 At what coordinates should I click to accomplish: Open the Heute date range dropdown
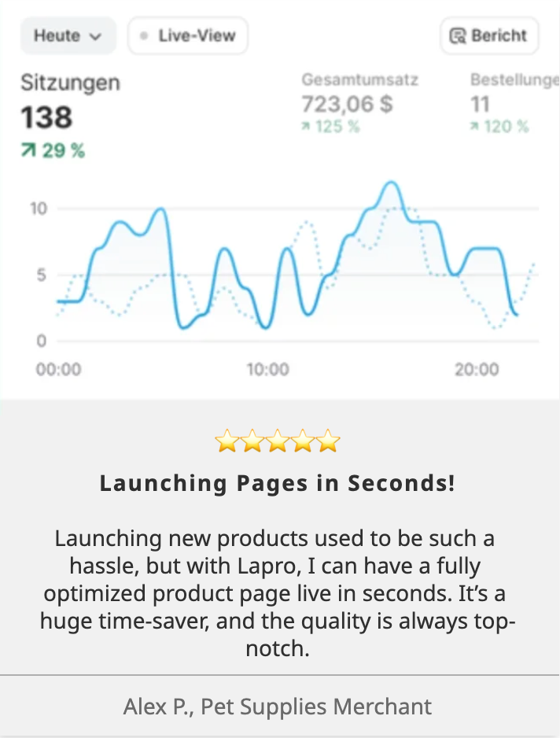(68, 36)
